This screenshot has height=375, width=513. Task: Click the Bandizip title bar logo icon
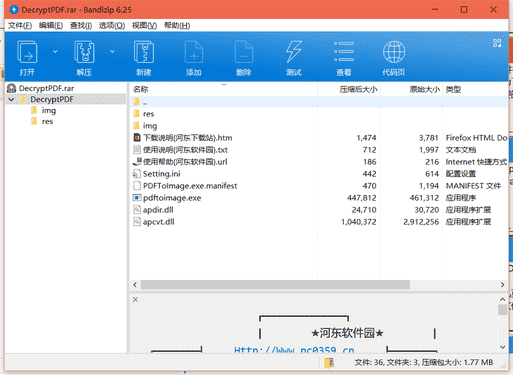14,10
